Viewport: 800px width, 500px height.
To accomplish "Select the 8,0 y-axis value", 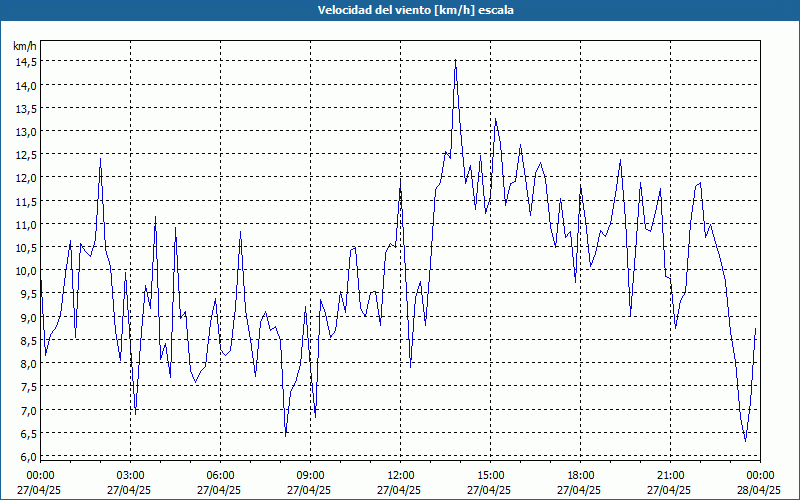I will coord(29,364).
